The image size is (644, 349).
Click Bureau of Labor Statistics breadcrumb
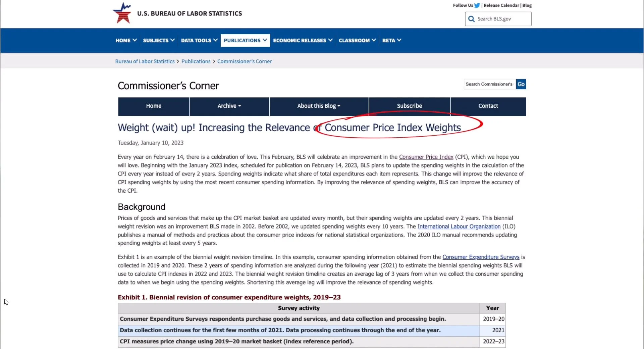(x=145, y=61)
